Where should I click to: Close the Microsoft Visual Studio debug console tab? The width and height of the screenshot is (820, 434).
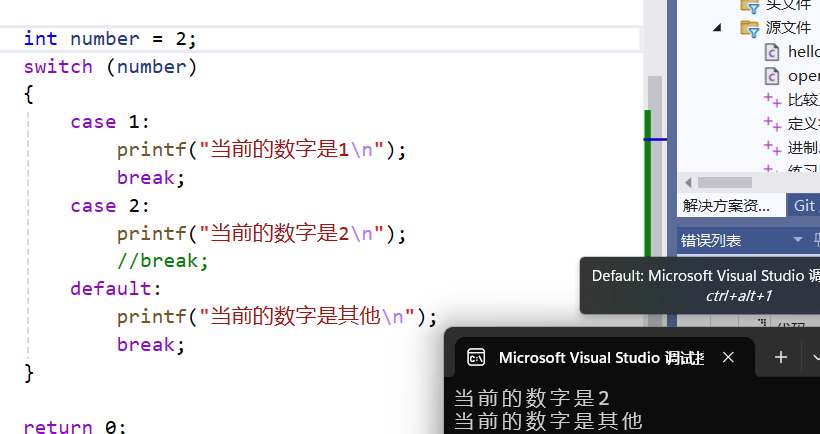[x=728, y=358]
